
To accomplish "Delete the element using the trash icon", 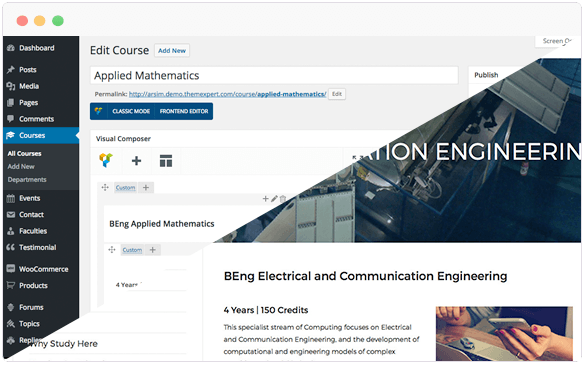I will [x=283, y=199].
